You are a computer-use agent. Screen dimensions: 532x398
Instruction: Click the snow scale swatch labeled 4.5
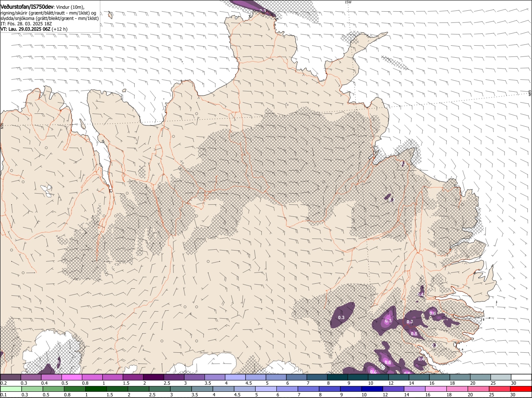click(255, 377)
